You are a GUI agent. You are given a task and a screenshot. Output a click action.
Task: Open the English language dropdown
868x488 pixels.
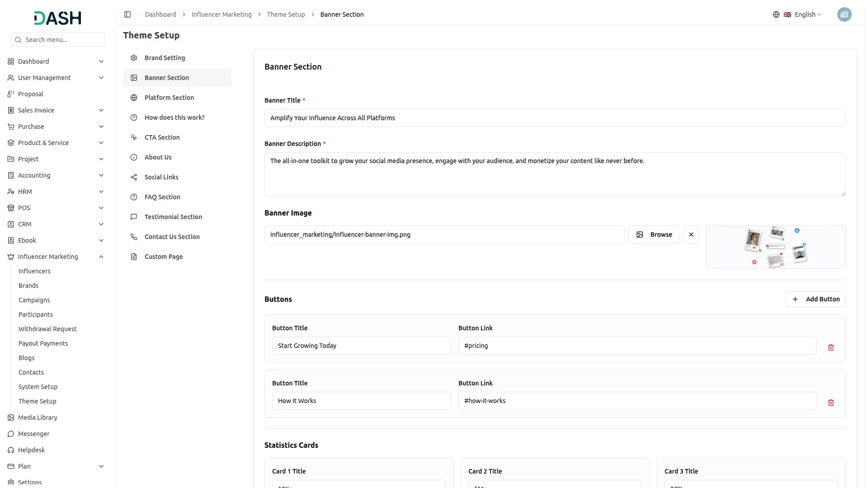[x=807, y=14]
